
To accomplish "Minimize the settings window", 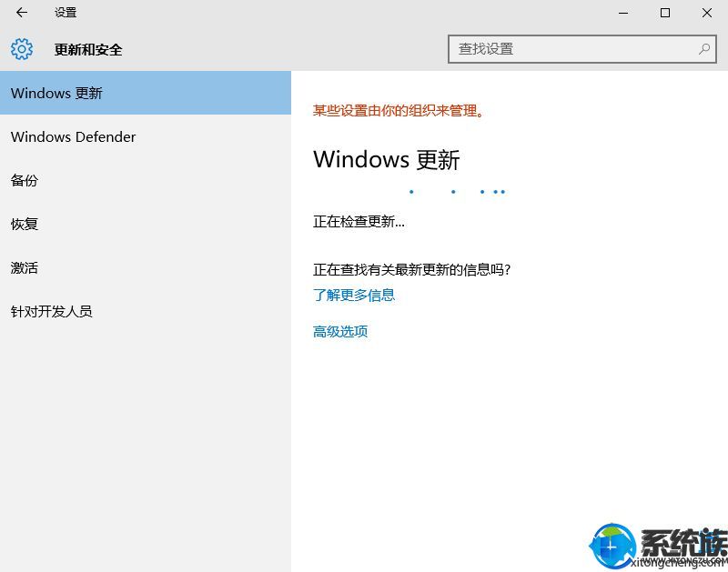I will pos(623,13).
